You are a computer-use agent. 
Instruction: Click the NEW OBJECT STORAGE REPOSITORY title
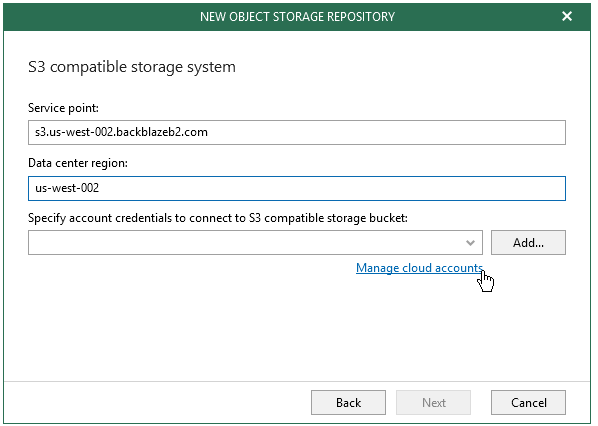pos(297,16)
